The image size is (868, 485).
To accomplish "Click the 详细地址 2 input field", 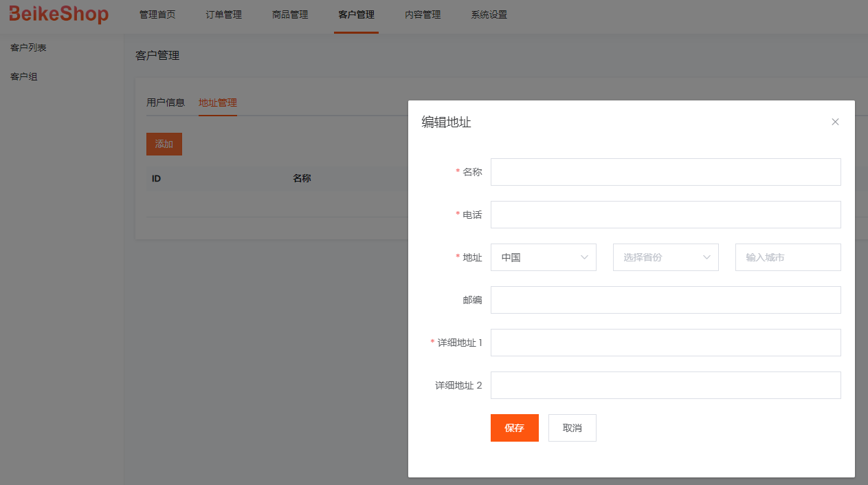I will pos(666,385).
